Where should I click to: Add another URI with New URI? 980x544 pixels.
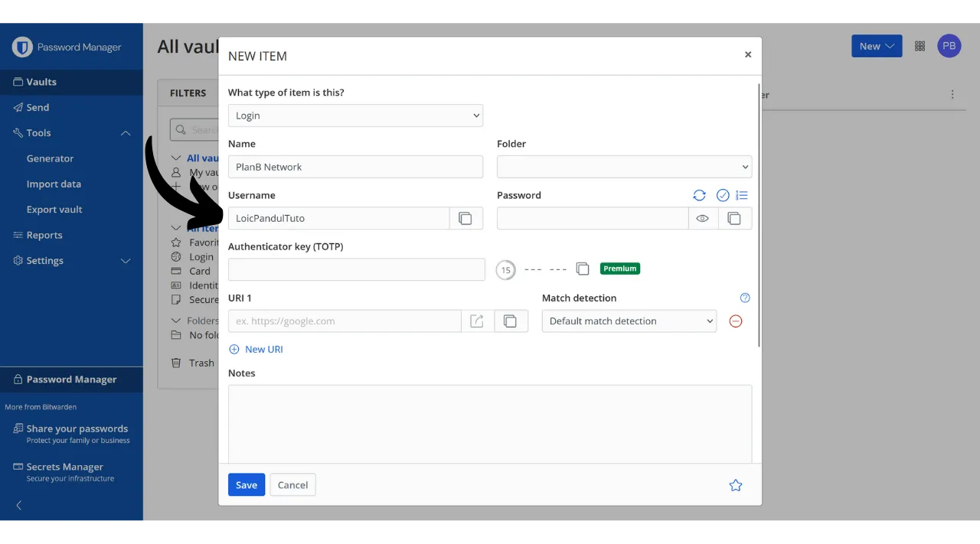click(x=256, y=349)
